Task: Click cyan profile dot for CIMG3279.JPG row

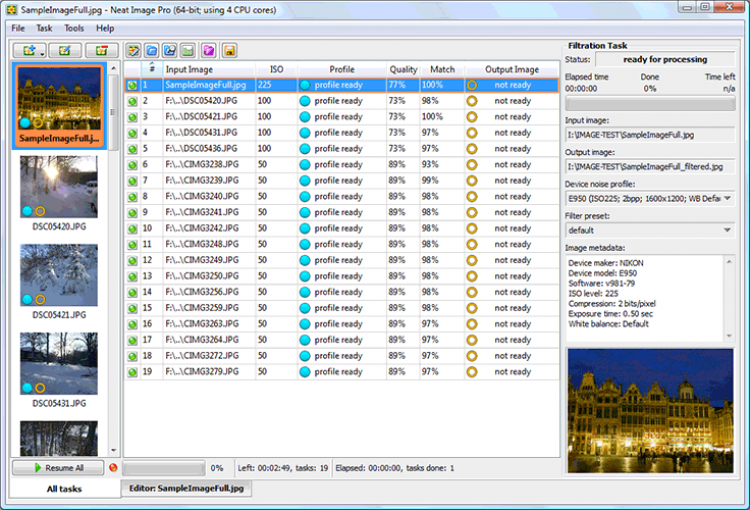Action: (x=305, y=372)
